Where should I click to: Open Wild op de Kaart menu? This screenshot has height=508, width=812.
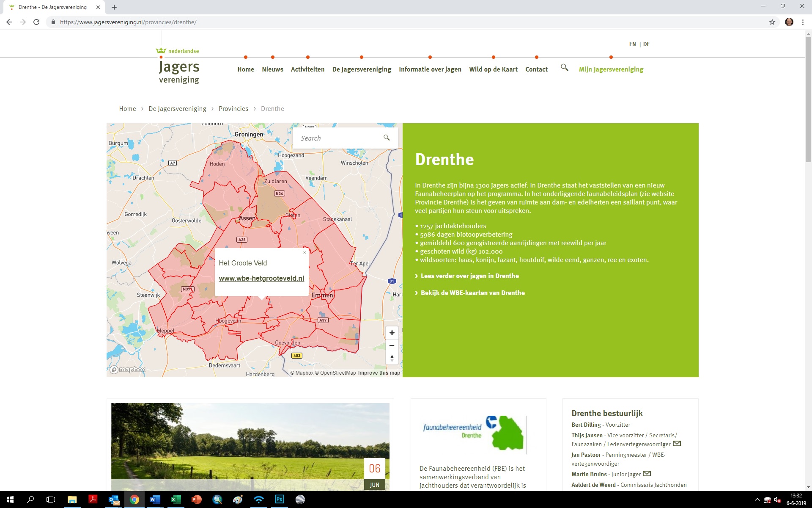pyautogui.click(x=493, y=69)
